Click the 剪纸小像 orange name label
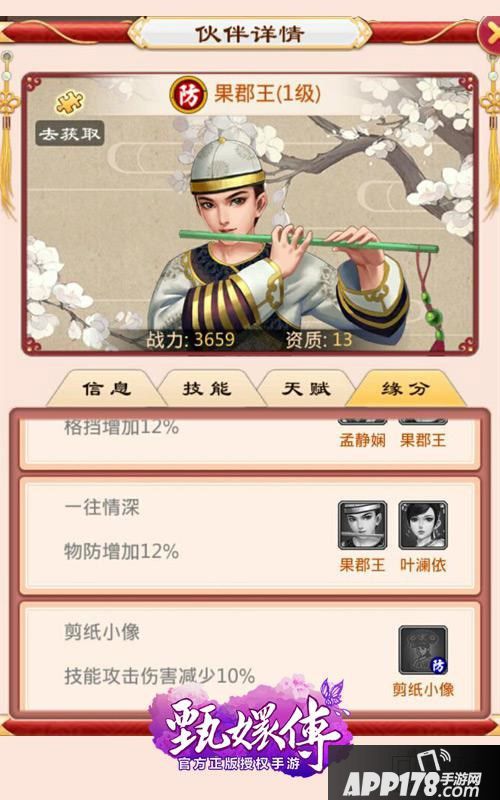 423,690
